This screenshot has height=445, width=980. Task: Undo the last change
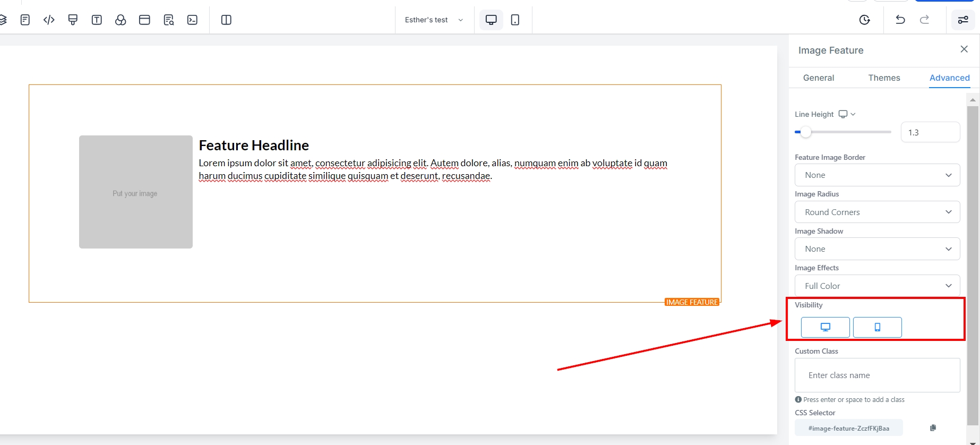click(900, 20)
